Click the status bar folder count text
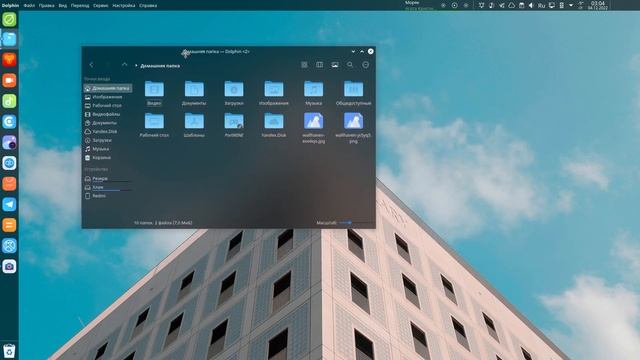The width and height of the screenshot is (640, 360). [x=163, y=223]
